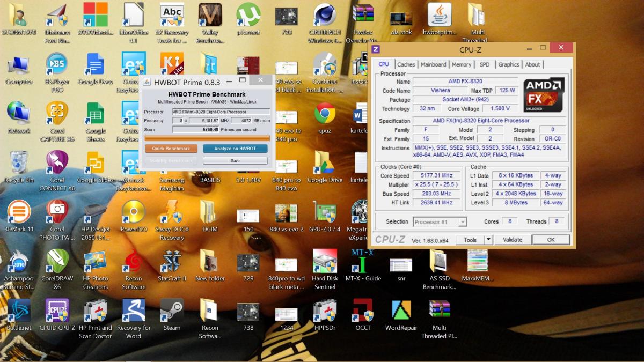Open the Mainboard tab in CPU-Z
The image size is (644, 362).
434,64
